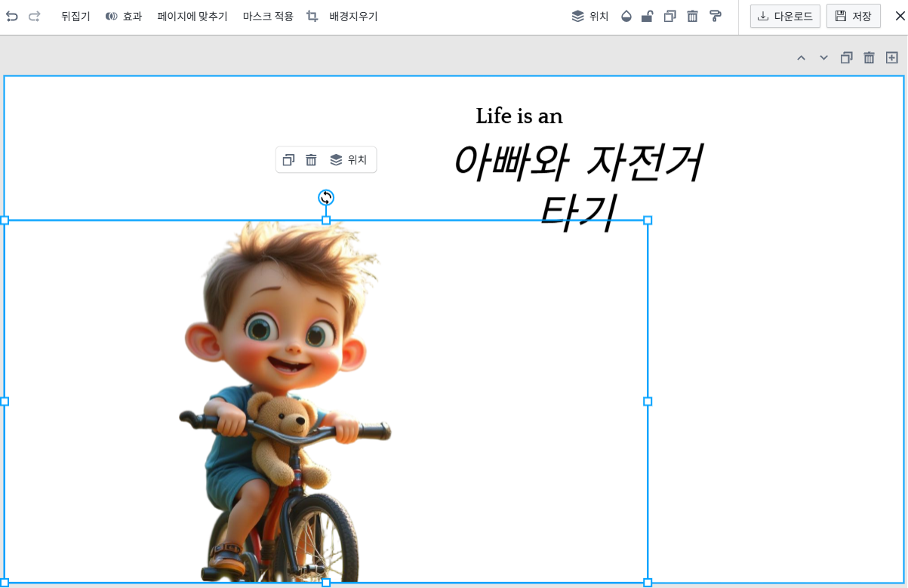Open the opacity droplet icon

tap(626, 16)
